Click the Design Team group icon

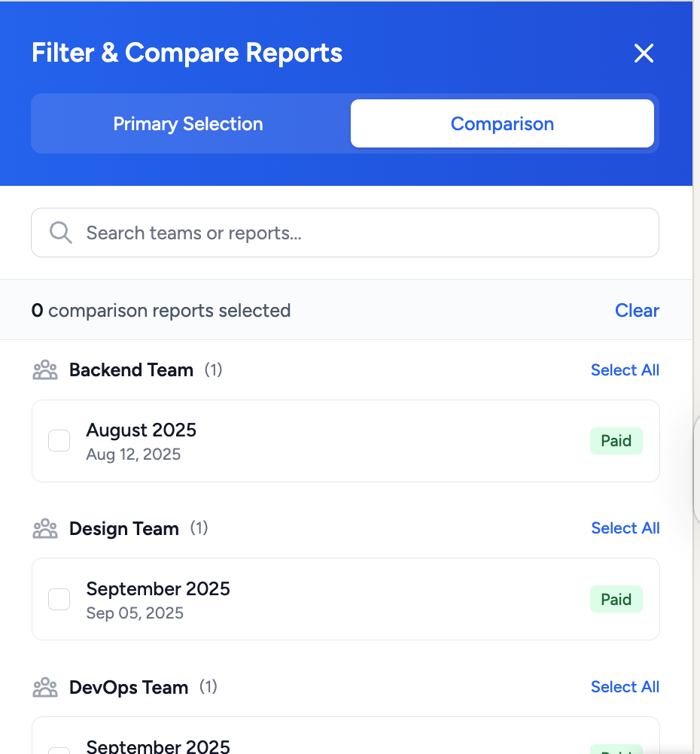pyautogui.click(x=45, y=529)
